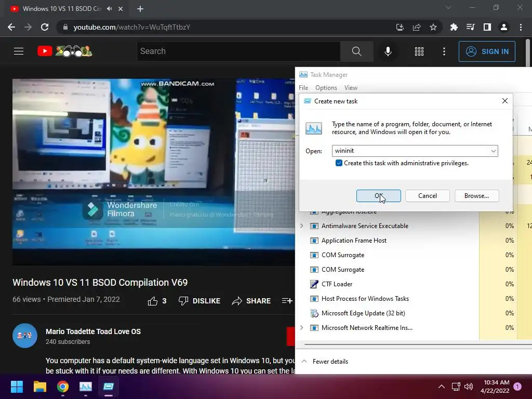The height and width of the screenshot is (399, 532).
Task: Open Mario Toadette Toad Love OS channel link
Action: point(94,331)
